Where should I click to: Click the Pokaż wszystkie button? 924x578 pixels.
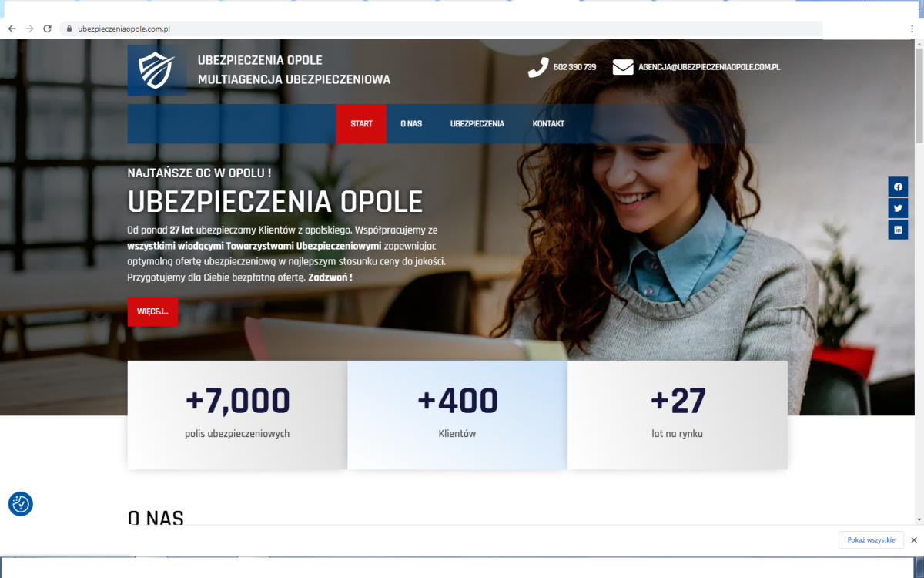(871, 540)
